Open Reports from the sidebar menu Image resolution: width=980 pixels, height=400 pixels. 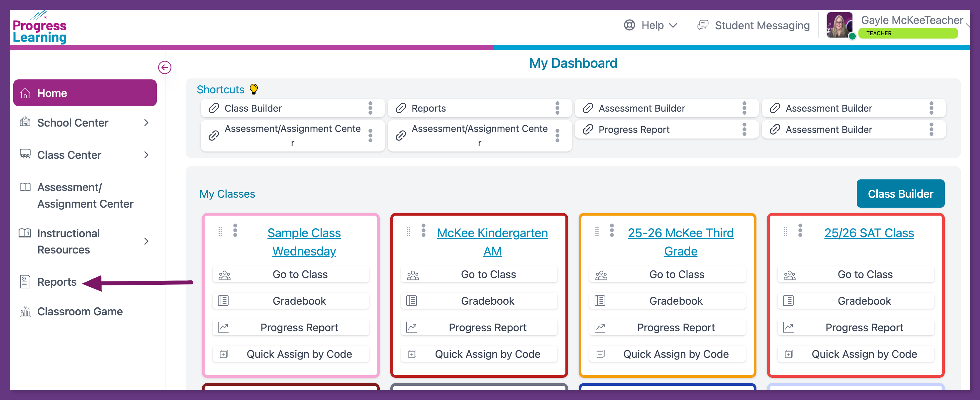(57, 282)
